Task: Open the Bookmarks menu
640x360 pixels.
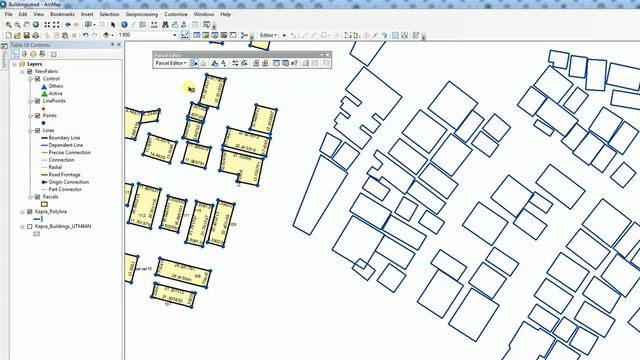Action: click(62, 14)
